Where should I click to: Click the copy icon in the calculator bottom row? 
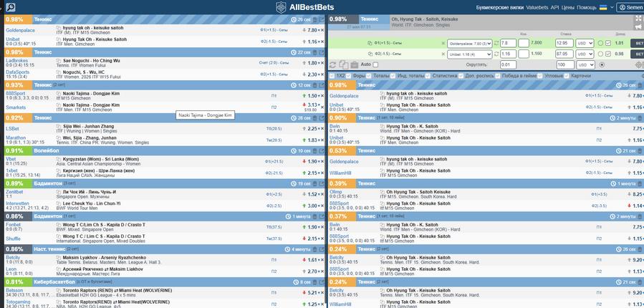(344, 65)
